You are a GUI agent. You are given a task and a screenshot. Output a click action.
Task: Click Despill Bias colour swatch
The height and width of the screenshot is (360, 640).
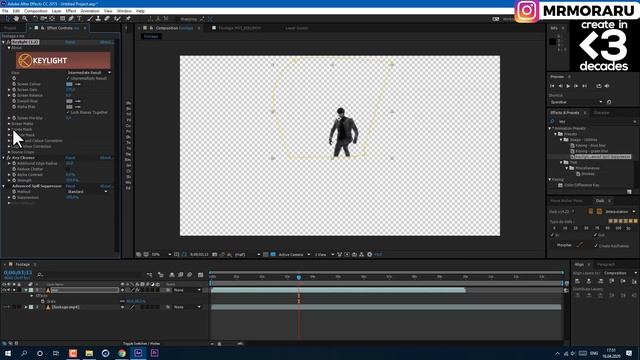(69, 101)
